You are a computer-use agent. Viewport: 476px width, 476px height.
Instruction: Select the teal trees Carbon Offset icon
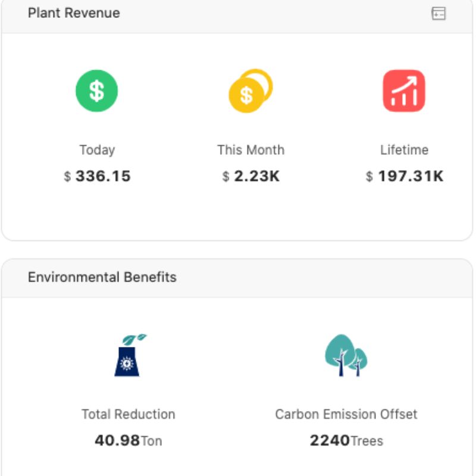(346, 355)
